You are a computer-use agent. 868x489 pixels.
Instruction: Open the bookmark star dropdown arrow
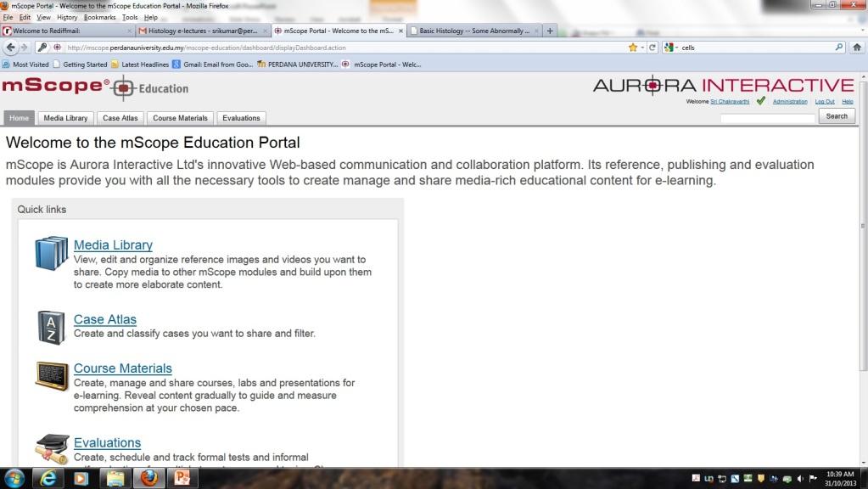coord(642,48)
